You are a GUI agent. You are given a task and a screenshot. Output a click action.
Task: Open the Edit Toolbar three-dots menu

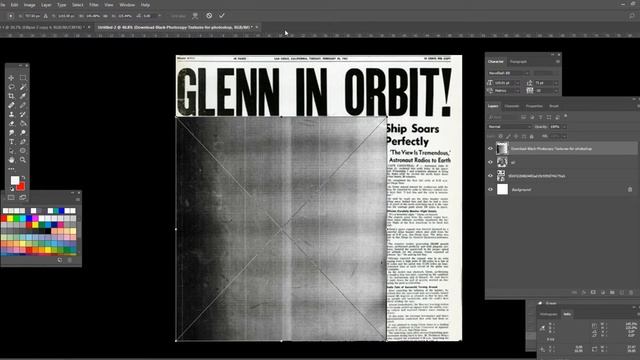tap(11, 169)
